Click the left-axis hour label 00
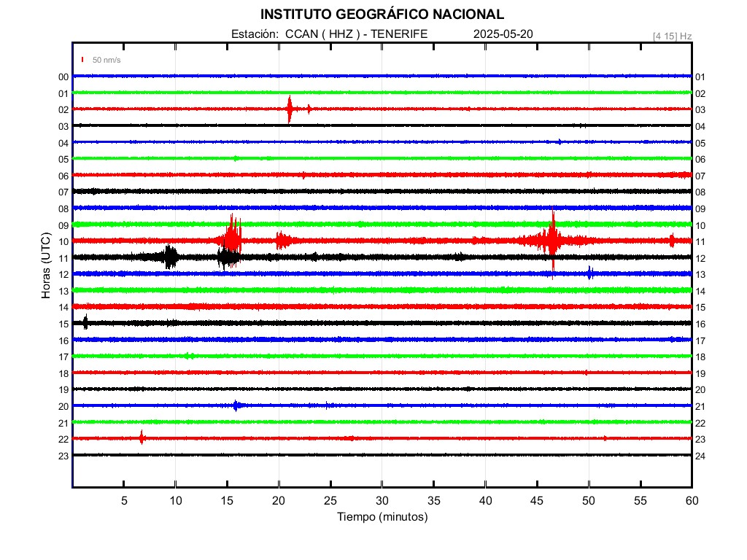Viewport: 747px width, 560px height. (x=63, y=77)
